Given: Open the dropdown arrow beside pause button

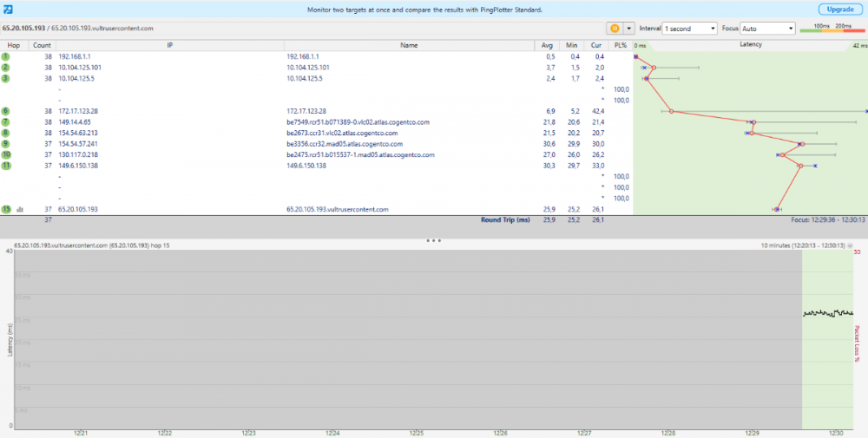Looking at the screenshot, I should pos(629,29).
